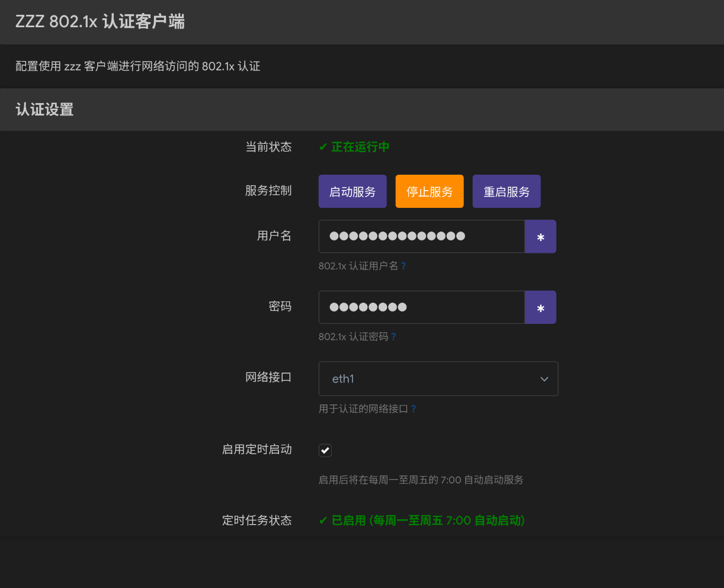Restart the service using 重启服务
724x588 pixels.
(506, 191)
